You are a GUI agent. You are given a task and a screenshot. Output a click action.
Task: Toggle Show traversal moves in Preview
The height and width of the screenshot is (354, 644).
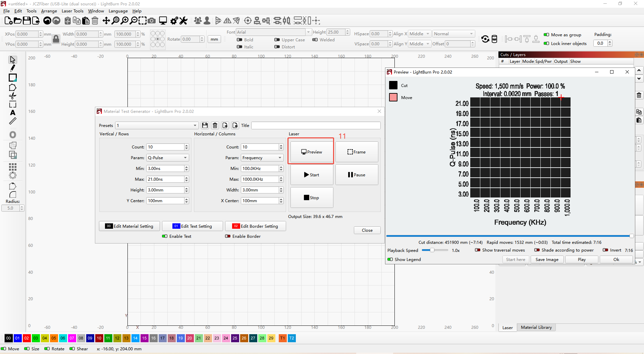[478, 250]
